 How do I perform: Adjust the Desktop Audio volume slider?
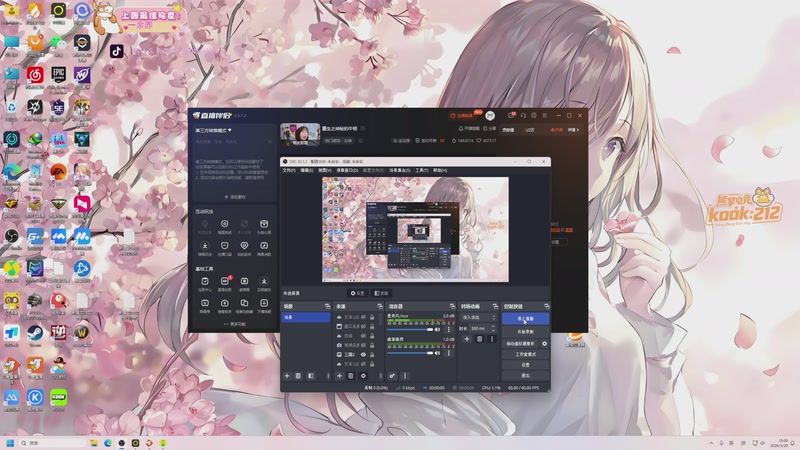[410, 353]
